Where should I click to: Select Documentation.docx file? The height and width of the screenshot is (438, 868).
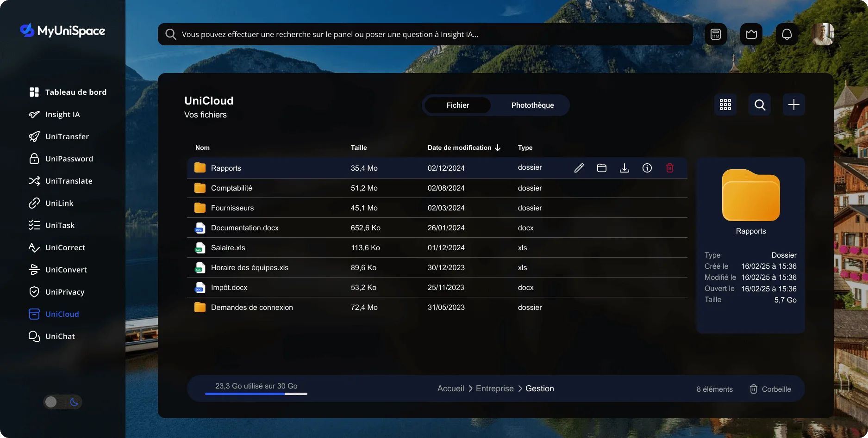[437, 228]
